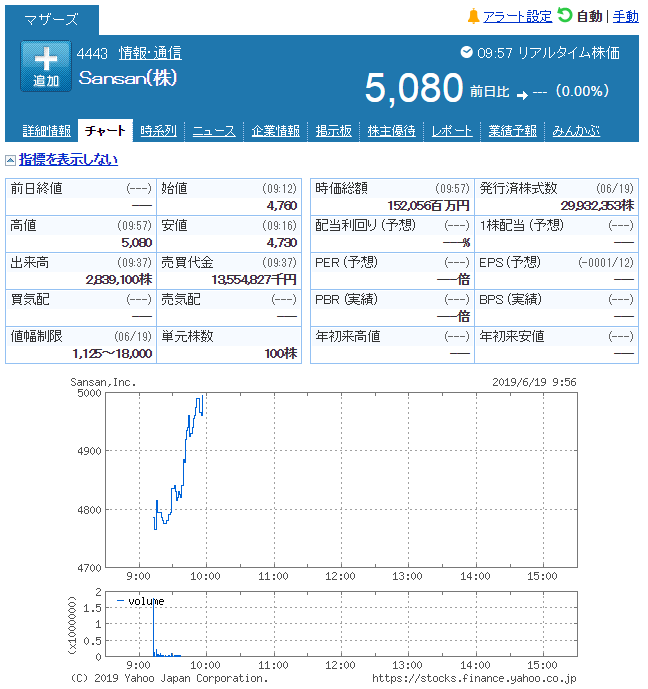Click the green auto-refresh icon

tap(565, 15)
